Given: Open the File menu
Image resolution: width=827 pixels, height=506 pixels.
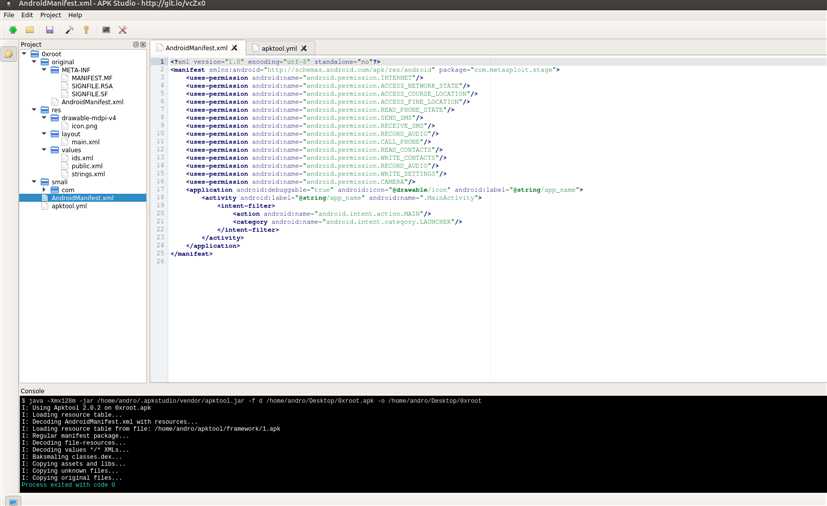Looking at the screenshot, I should pyautogui.click(x=9, y=15).
